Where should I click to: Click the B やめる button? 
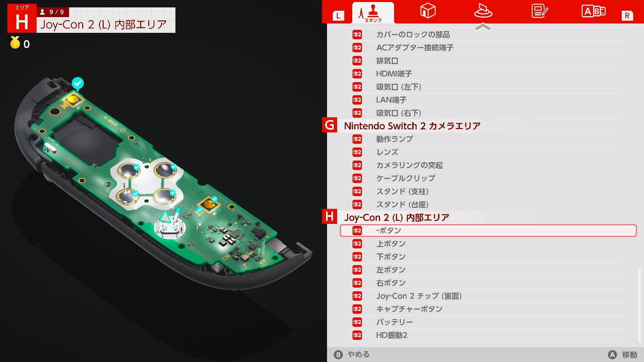click(x=352, y=354)
